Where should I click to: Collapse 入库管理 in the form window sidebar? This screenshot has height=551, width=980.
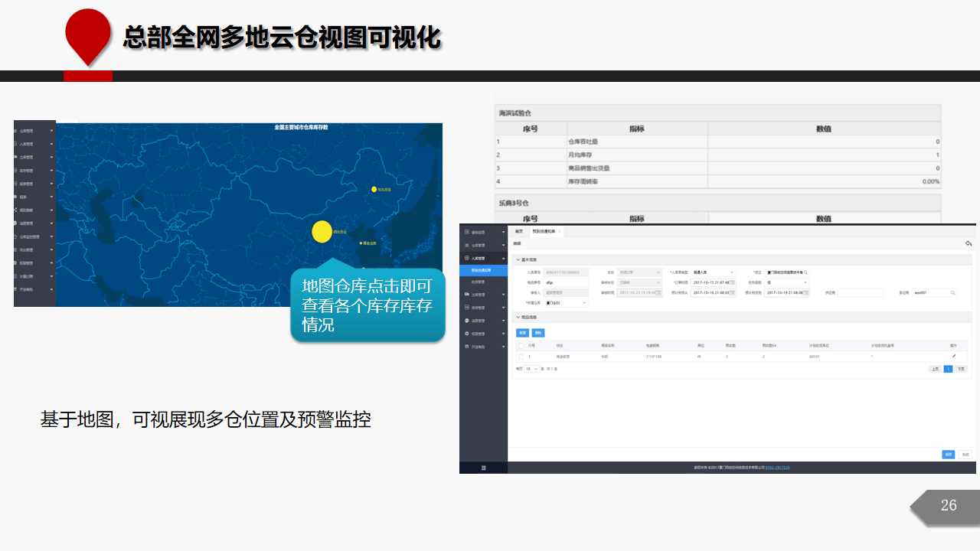click(483, 259)
